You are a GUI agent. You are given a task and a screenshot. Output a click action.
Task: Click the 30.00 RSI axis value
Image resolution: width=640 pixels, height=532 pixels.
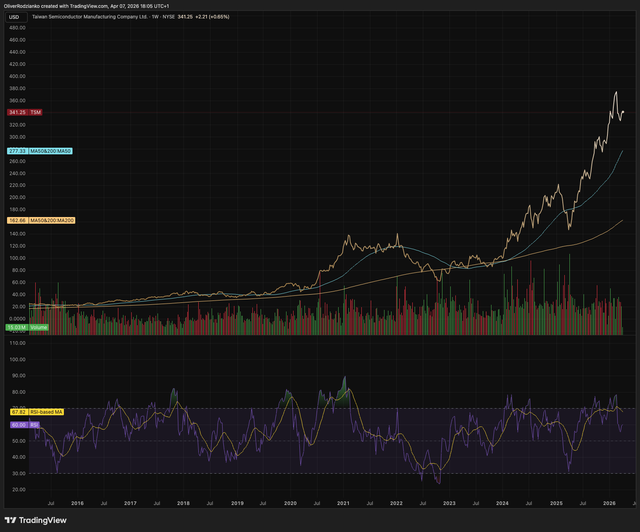point(19,474)
